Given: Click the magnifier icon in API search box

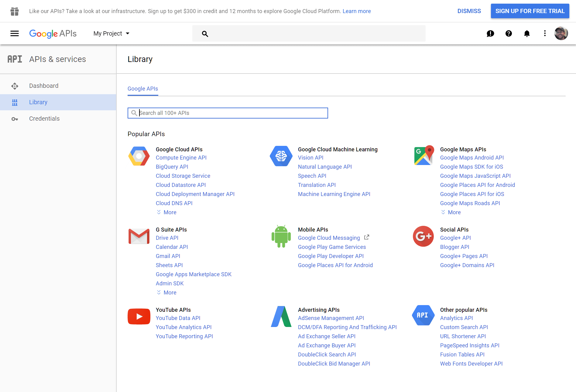Looking at the screenshot, I should (x=134, y=113).
